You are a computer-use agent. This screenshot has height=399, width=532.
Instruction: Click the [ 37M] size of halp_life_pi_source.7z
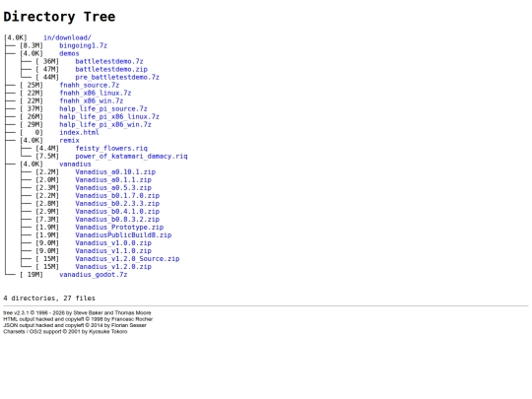(x=32, y=108)
